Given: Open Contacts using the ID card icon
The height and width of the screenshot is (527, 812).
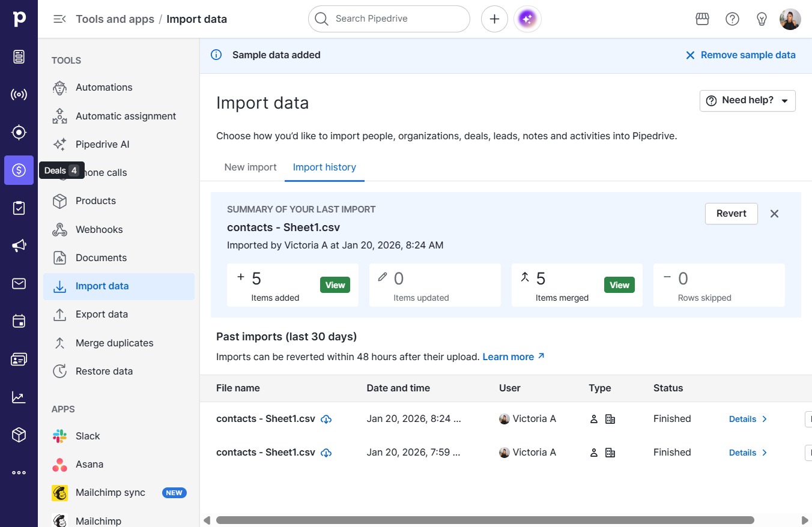Looking at the screenshot, I should pyautogui.click(x=19, y=359).
